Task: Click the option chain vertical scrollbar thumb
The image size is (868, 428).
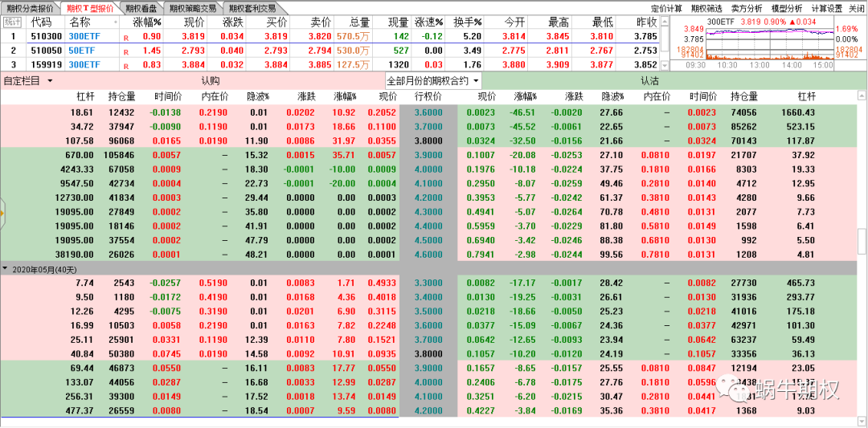Action: click(862, 240)
